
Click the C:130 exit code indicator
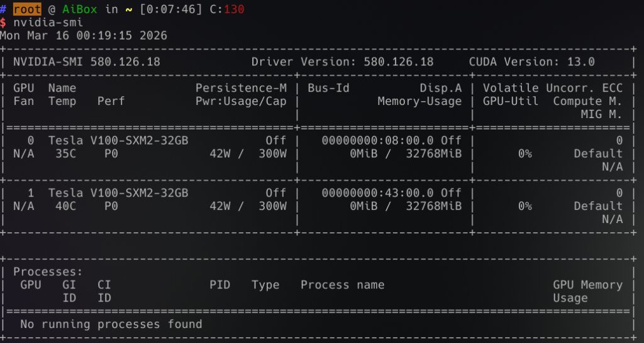tap(226, 9)
